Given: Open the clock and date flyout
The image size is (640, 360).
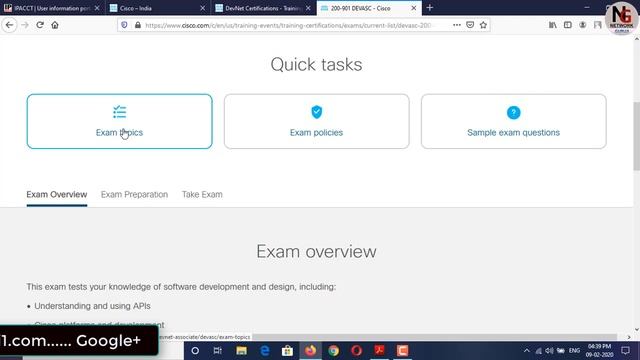Looking at the screenshot, I should point(600,351).
